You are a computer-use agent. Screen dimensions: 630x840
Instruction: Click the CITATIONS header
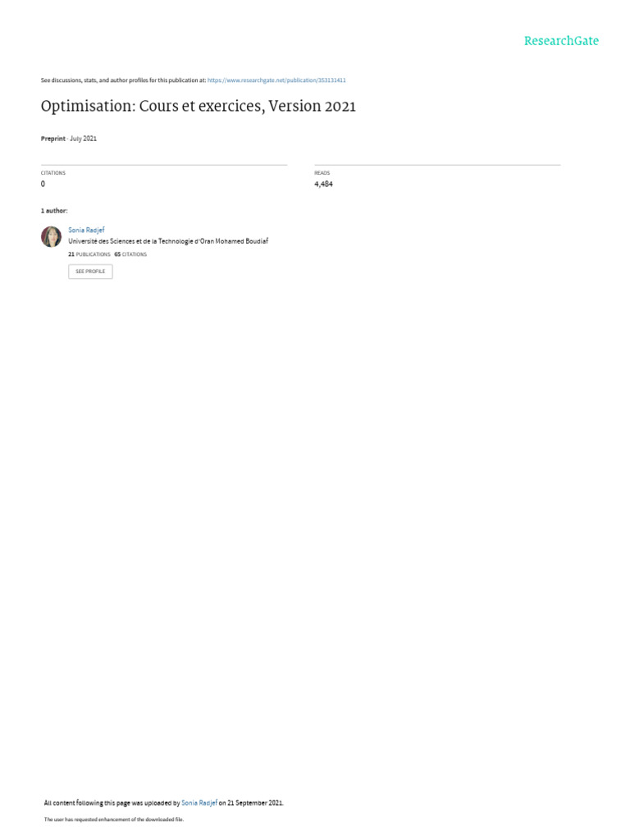[53, 173]
